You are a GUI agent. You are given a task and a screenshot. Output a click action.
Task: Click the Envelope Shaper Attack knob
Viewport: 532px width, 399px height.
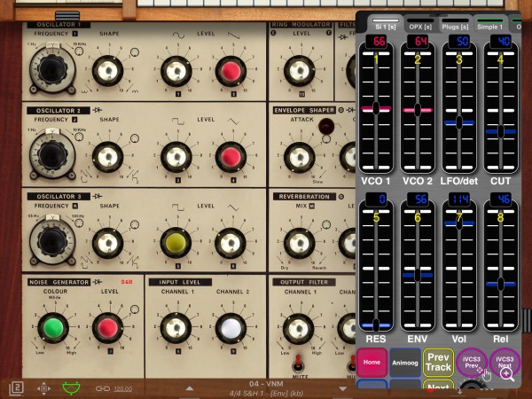point(300,158)
